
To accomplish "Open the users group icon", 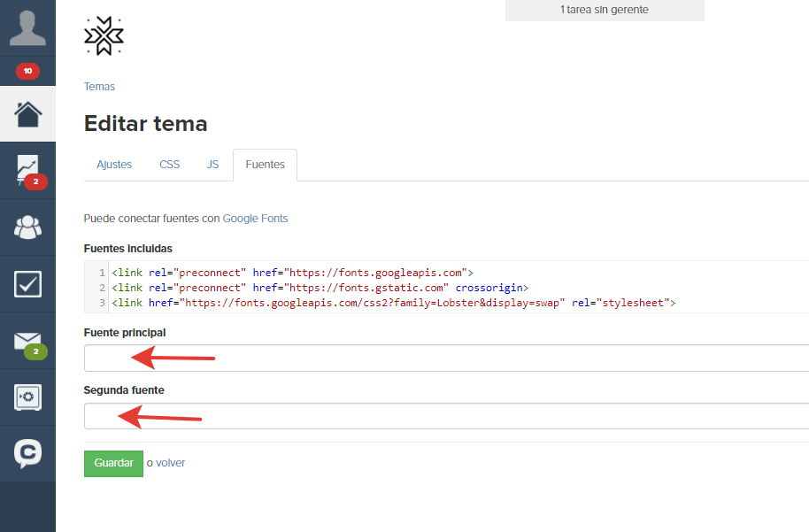I will click(27, 227).
